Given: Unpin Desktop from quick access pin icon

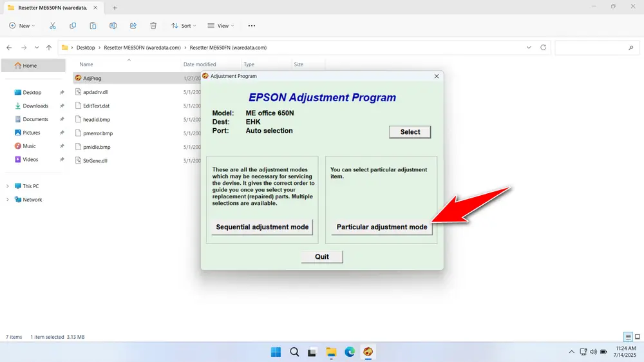Looking at the screenshot, I should (62, 93).
